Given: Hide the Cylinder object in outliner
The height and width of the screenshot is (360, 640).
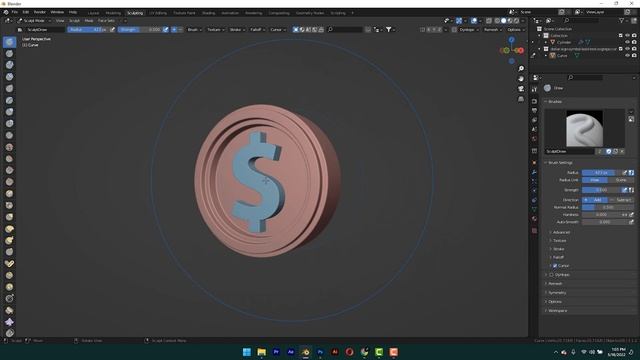Looking at the screenshot, I should point(627,42).
